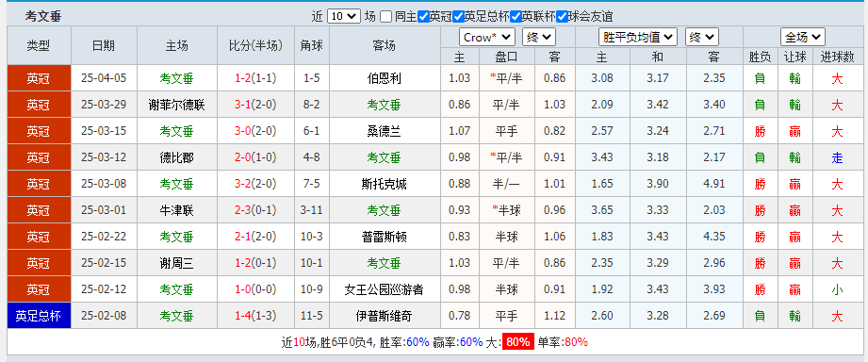The height and width of the screenshot is (362, 868).
Task: Open 谢周三 team link
Action: pos(176,263)
